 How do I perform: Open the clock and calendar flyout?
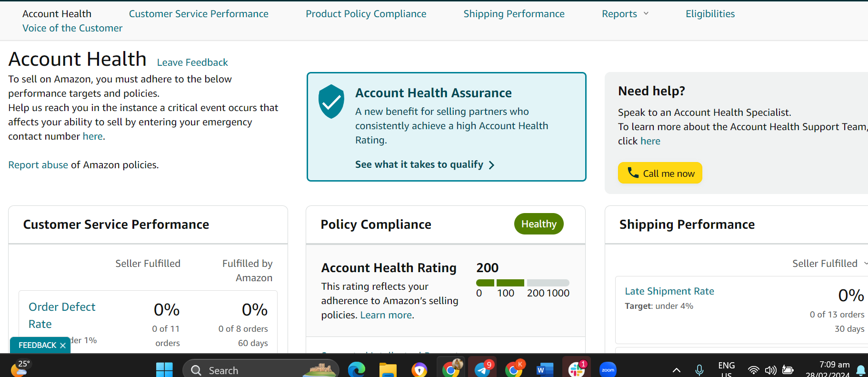(x=828, y=369)
